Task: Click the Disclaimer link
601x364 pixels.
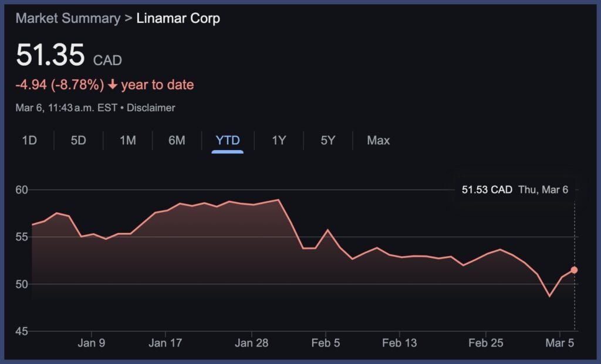Action: (151, 108)
